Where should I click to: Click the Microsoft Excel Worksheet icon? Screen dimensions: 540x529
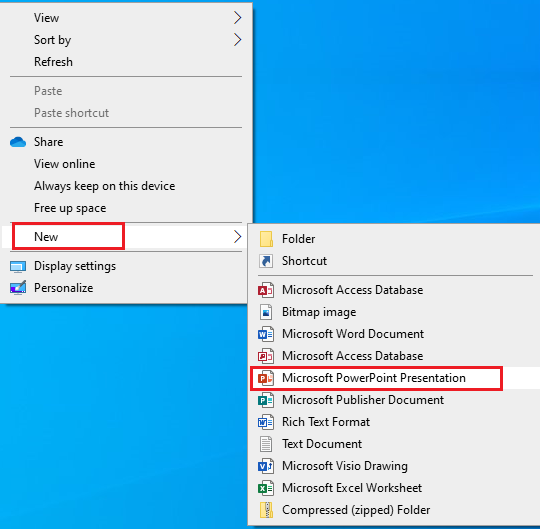pyautogui.click(x=266, y=488)
